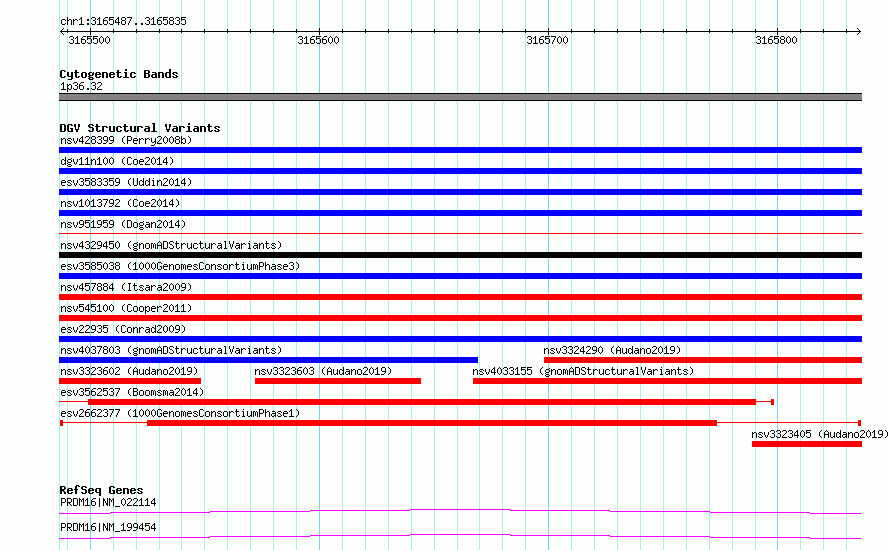Open nsv4033155 (gnomADStructuralVariants) label
890x550 pixels.
[583, 371]
